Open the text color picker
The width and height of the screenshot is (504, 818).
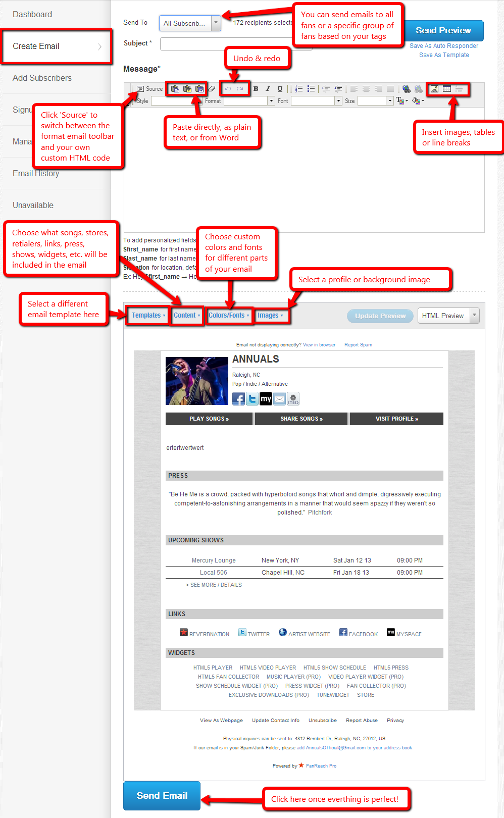[402, 101]
